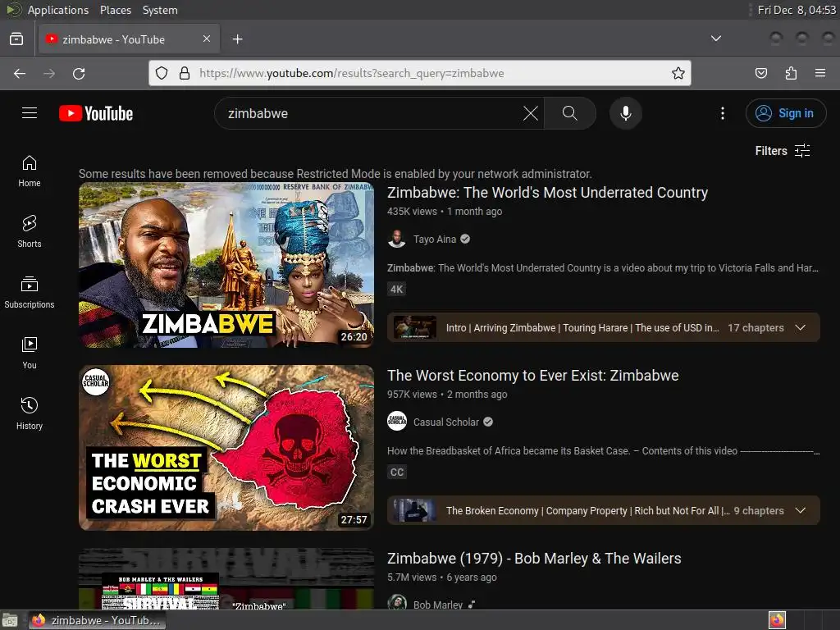
Task: Go back with browser back arrow
Action: (x=20, y=73)
